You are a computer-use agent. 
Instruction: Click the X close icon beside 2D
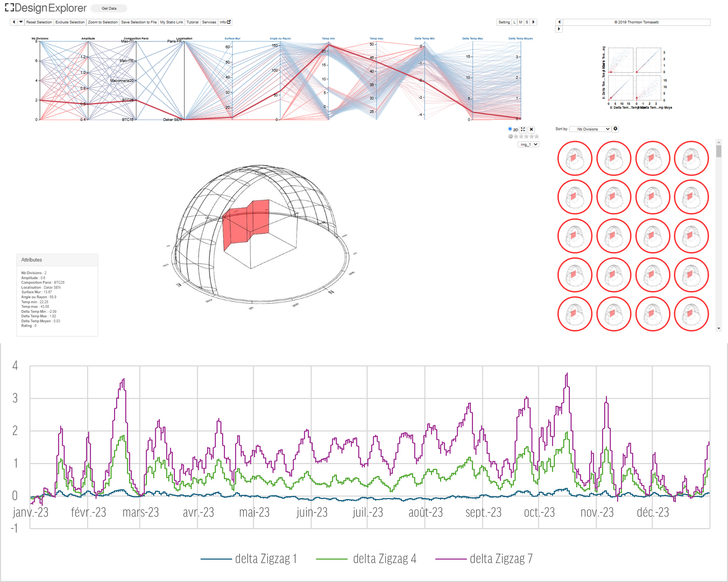531,129
